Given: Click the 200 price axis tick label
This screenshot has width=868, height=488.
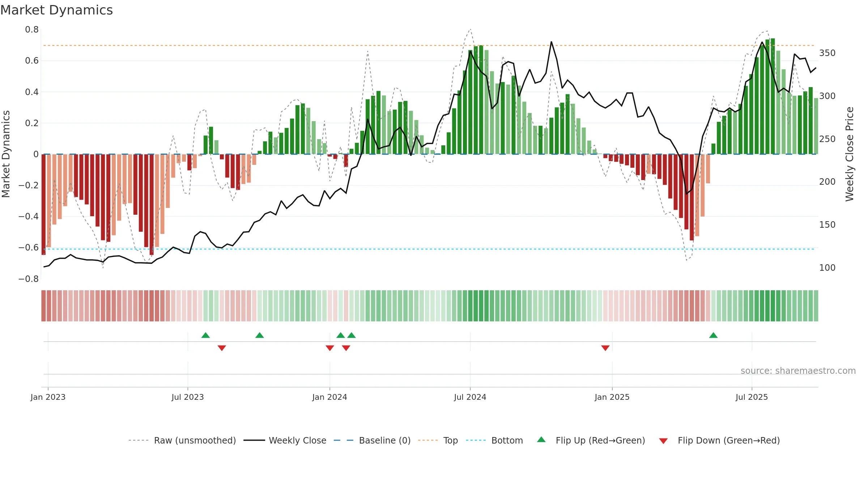Looking at the screenshot, I should 827,182.
